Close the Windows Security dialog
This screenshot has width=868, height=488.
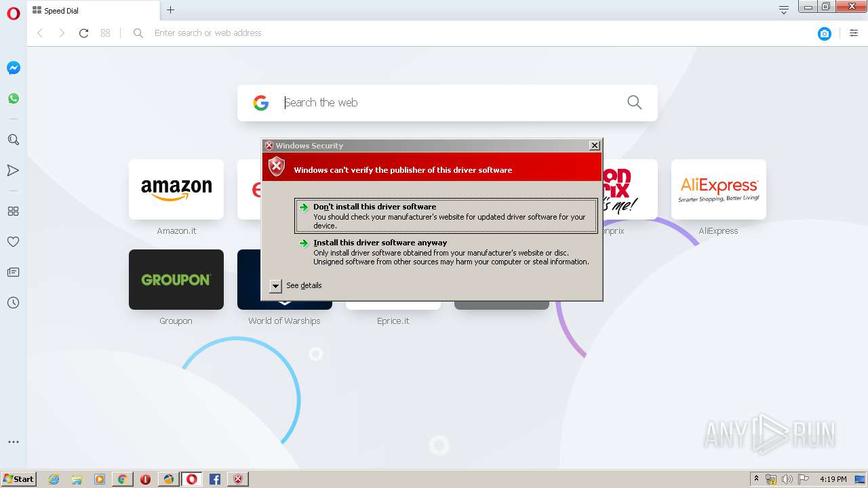pyautogui.click(x=594, y=146)
